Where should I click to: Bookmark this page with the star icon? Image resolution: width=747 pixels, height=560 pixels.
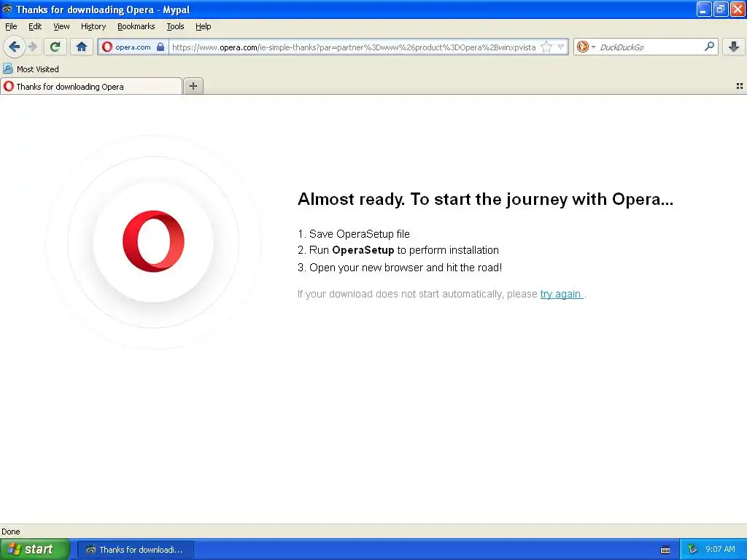click(546, 47)
